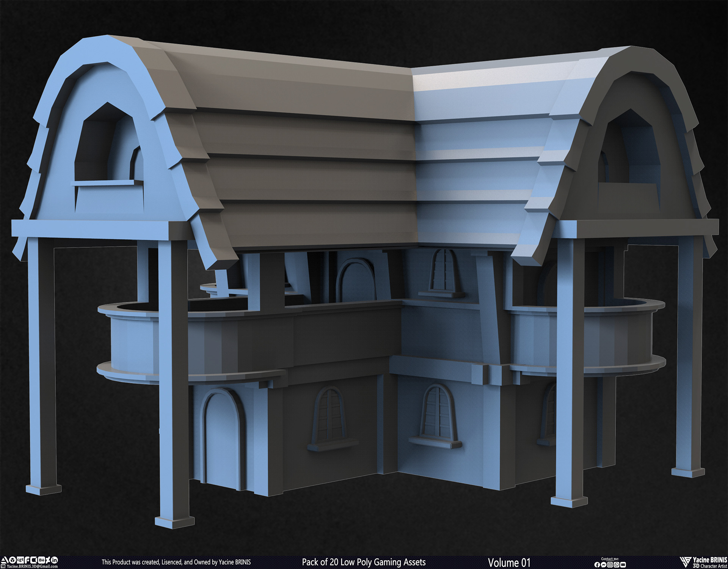Open the Behance 'Be' icon

point(42,560)
